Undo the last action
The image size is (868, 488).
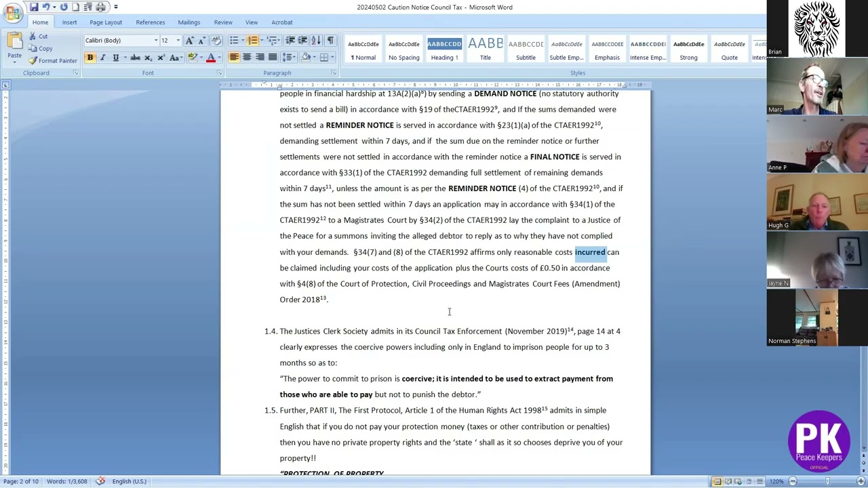click(46, 7)
